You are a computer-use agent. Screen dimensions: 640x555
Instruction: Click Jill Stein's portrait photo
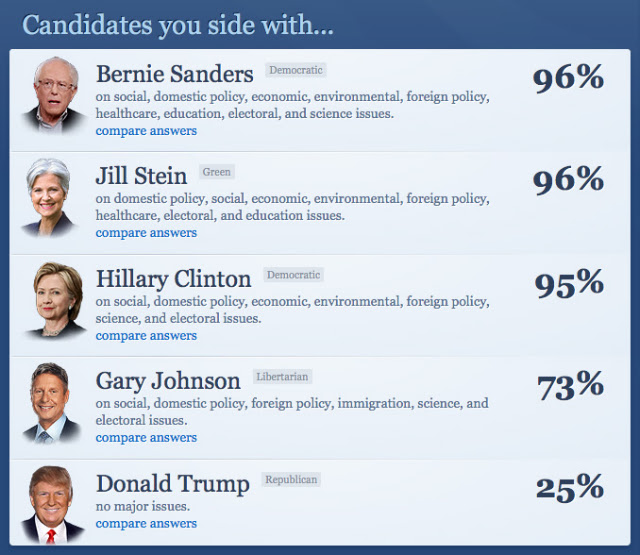pyautogui.click(x=49, y=198)
